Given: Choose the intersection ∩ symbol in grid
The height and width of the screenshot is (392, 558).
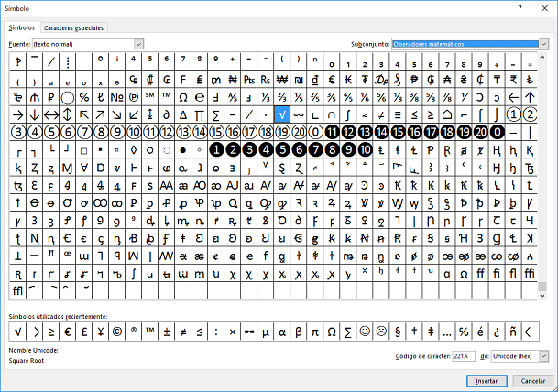Looking at the screenshot, I should point(332,114).
